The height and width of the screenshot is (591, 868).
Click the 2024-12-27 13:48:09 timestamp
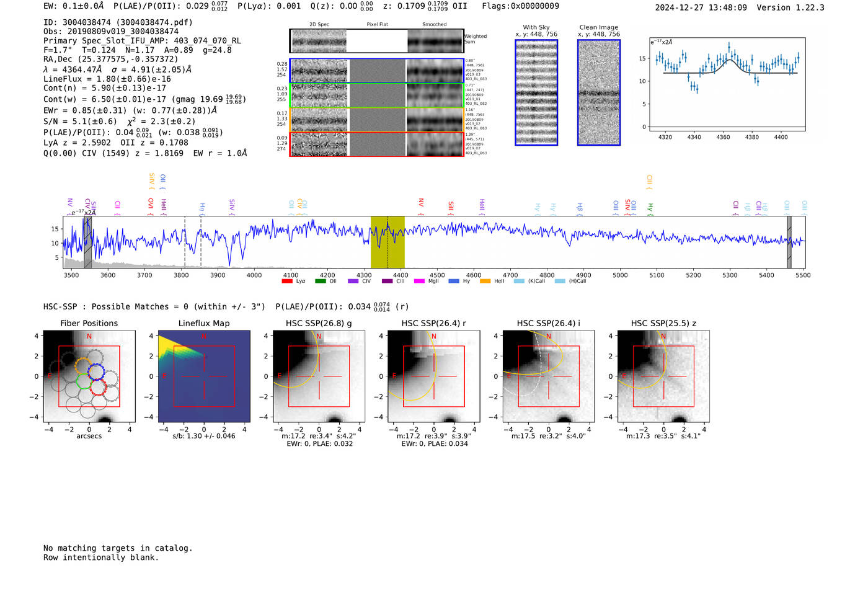[701, 8]
